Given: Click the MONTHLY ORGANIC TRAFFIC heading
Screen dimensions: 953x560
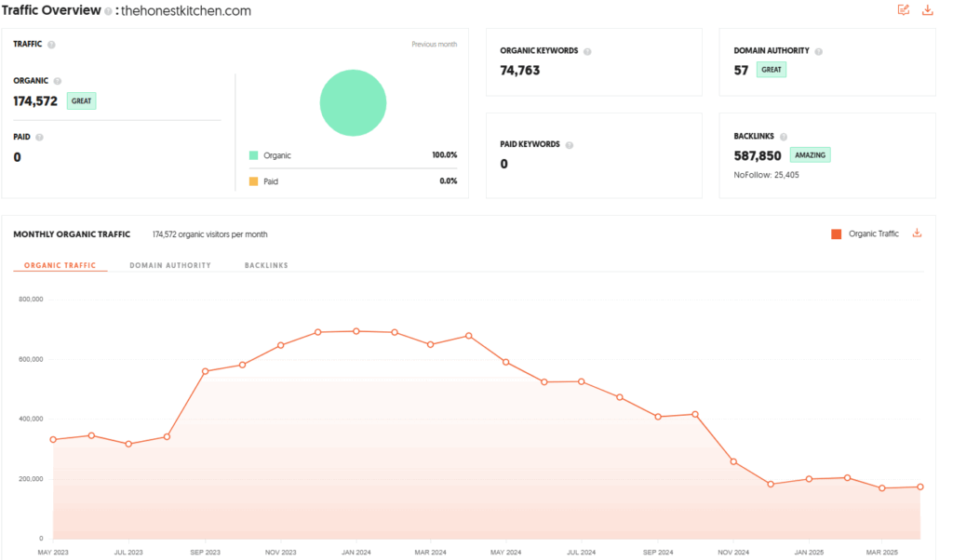Looking at the screenshot, I should [x=72, y=234].
